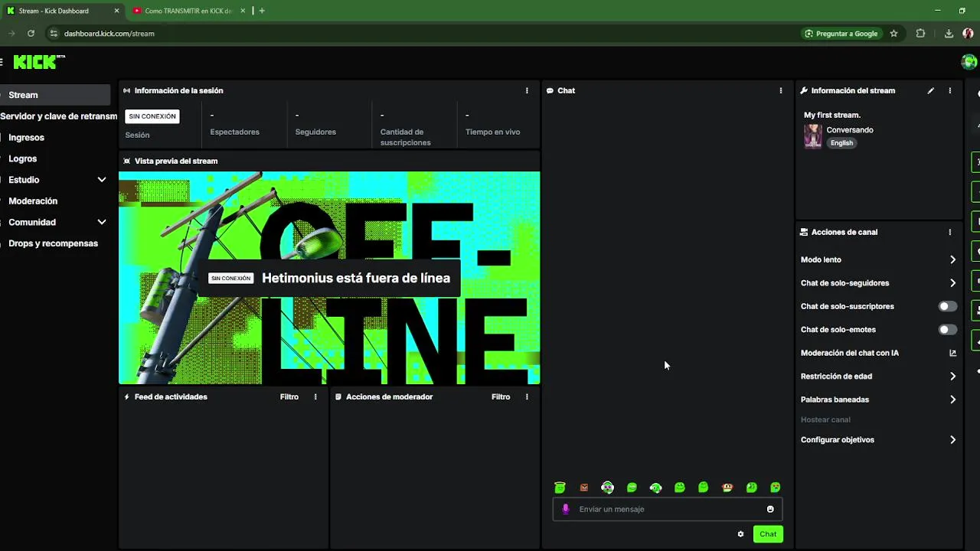Viewport: 980px width, 551px height.
Task: Open options menu of Información de la sesión
Action: (527, 90)
